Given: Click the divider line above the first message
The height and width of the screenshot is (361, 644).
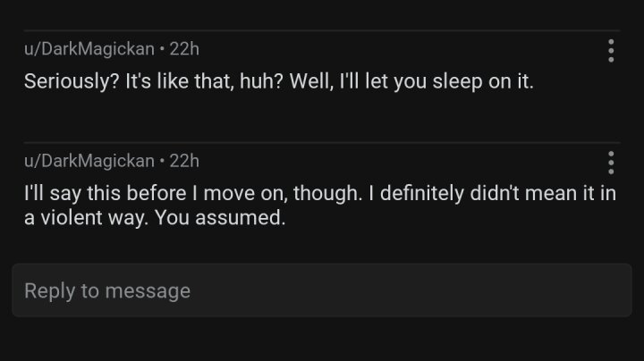Looking at the screenshot, I should (x=322, y=30).
